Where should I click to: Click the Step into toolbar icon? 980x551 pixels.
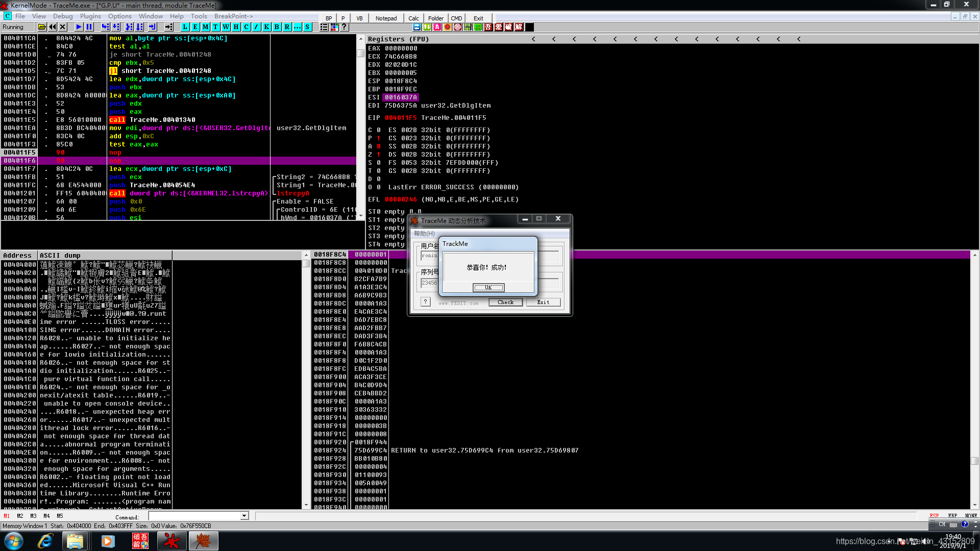105,27
